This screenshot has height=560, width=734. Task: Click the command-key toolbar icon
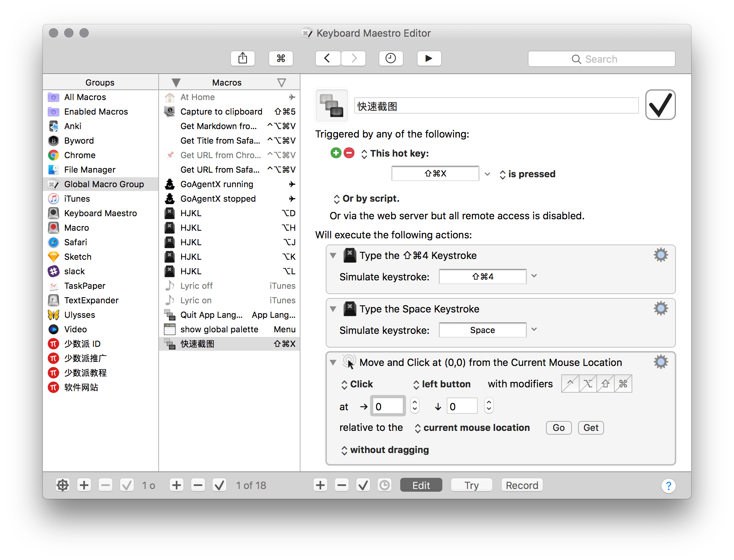tap(281, 58)
